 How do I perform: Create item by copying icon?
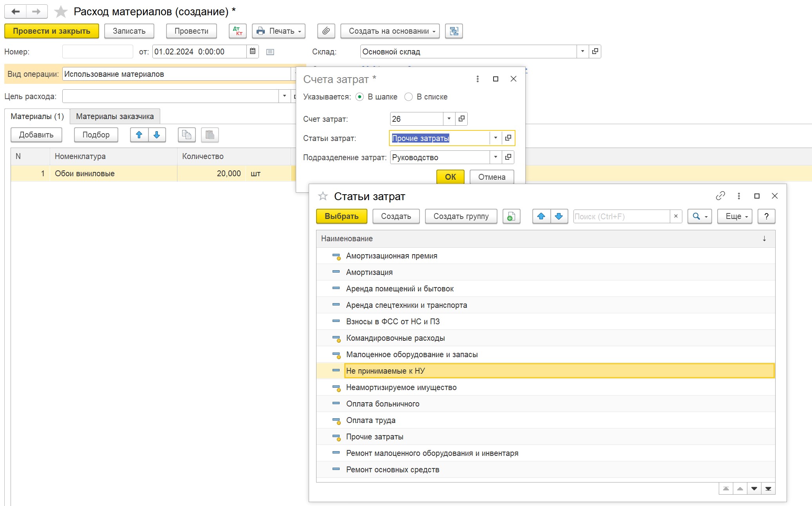click(x=511, y=216)
